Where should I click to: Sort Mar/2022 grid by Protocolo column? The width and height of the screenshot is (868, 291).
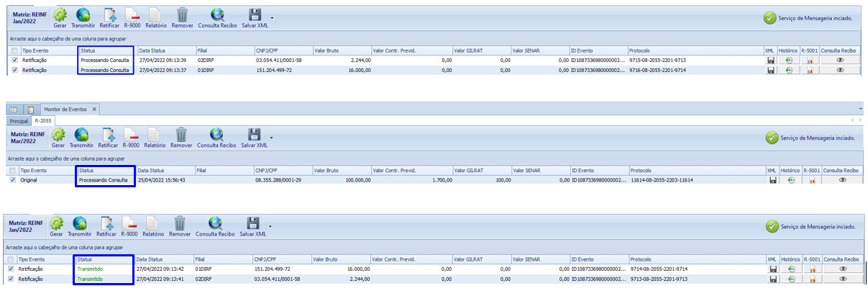tap(695, 171)
